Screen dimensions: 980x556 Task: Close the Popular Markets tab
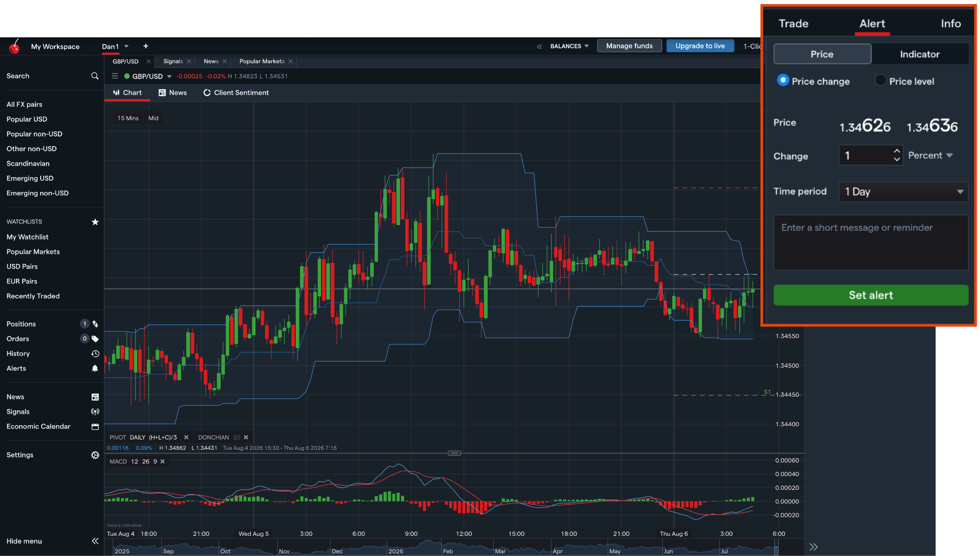pos(290,61)
